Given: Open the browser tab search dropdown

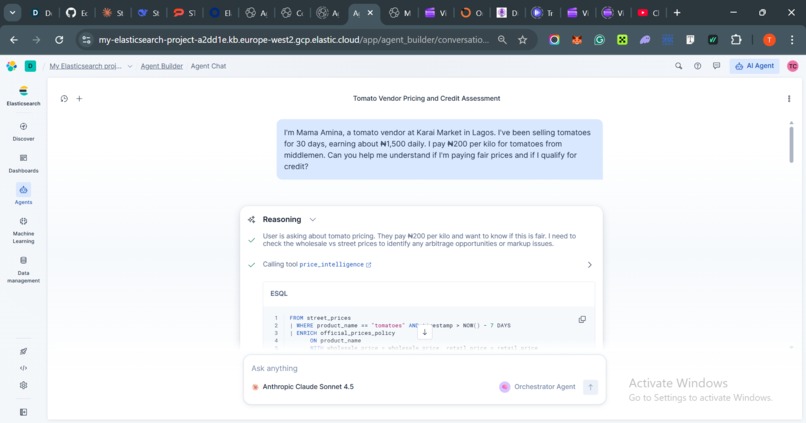Looking at the screenshot, I should [12, 13].
